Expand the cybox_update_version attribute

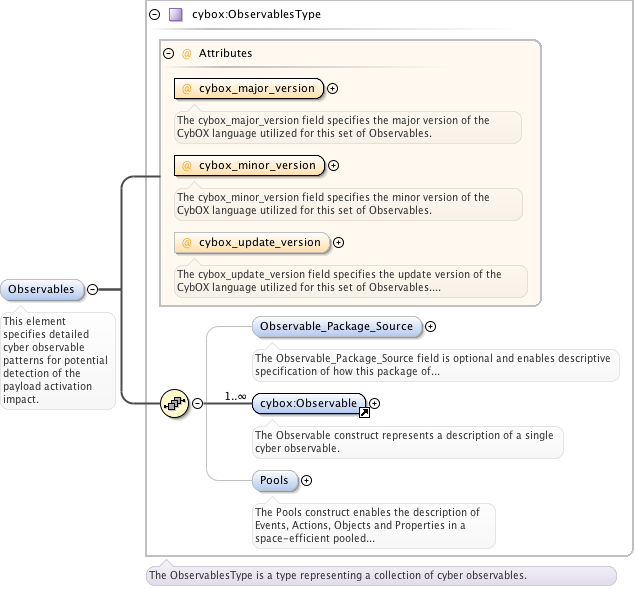(338, 242)
